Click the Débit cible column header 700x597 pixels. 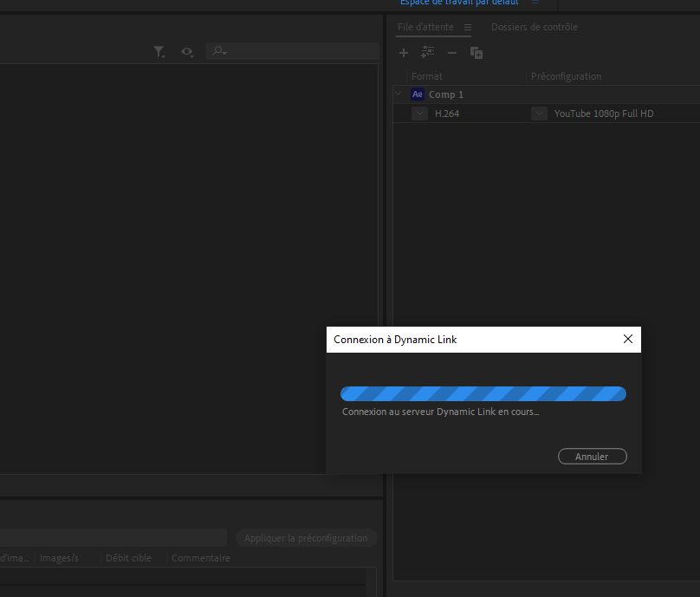(128, 558)
